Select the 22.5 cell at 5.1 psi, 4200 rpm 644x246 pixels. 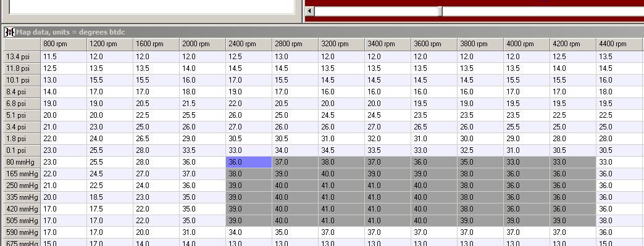(573, 115)
